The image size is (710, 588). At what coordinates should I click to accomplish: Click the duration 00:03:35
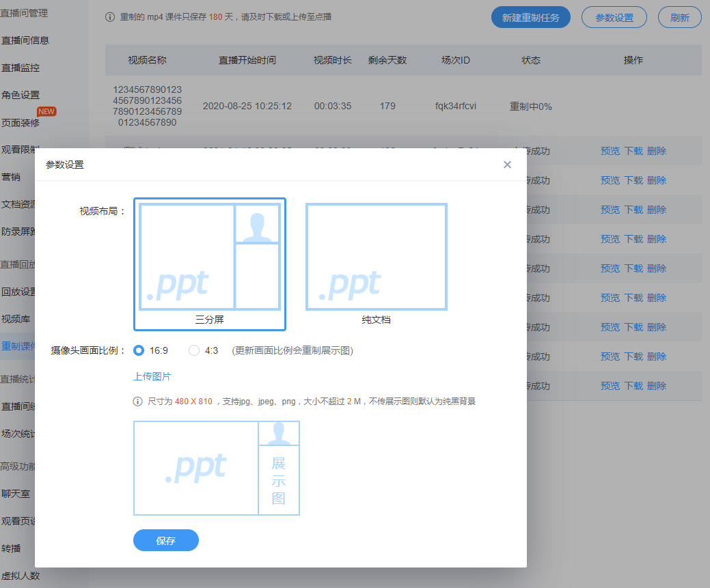click(333, 107)
